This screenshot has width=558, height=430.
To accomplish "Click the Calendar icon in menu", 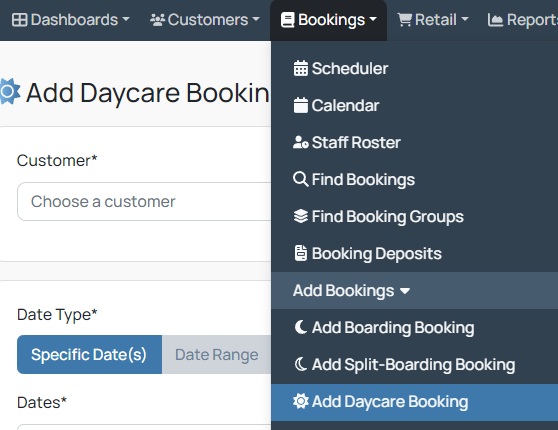I will pyautogui.click(x=301, y=105).
